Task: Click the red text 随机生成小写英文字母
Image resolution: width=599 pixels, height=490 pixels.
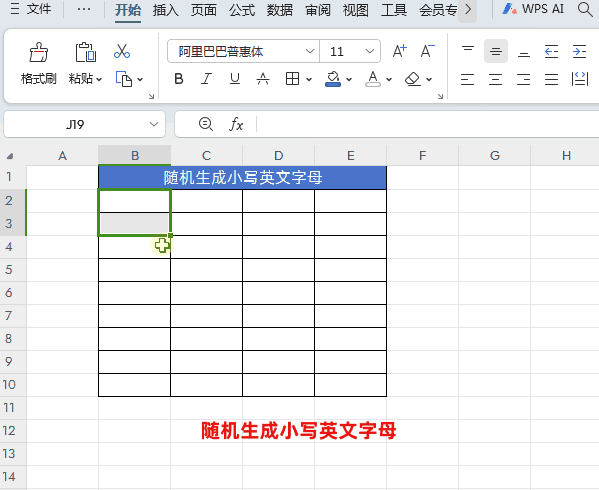Action: point(299,430)
